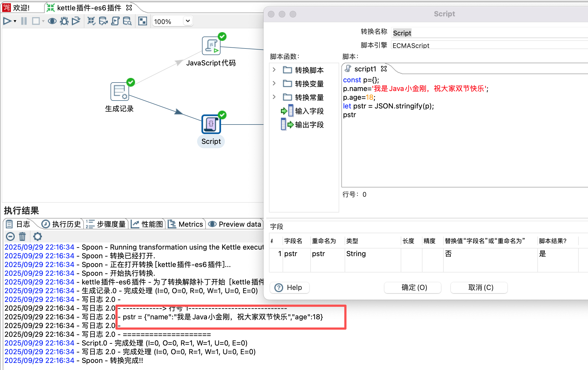The height and width of the screenshot is (370, 588).
Task: Open log settings gear icon
Action: (x=37, y=236)
